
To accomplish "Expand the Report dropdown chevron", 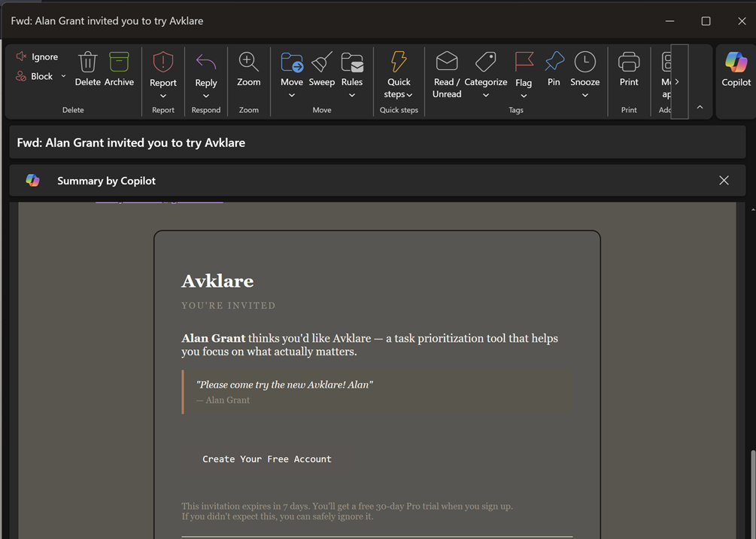I will (163, 96).
